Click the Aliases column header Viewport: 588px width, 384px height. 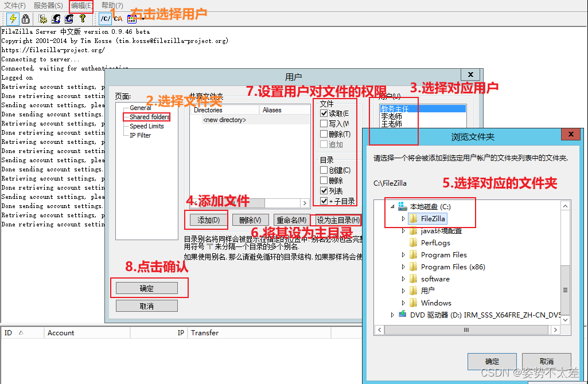[285, 110]
